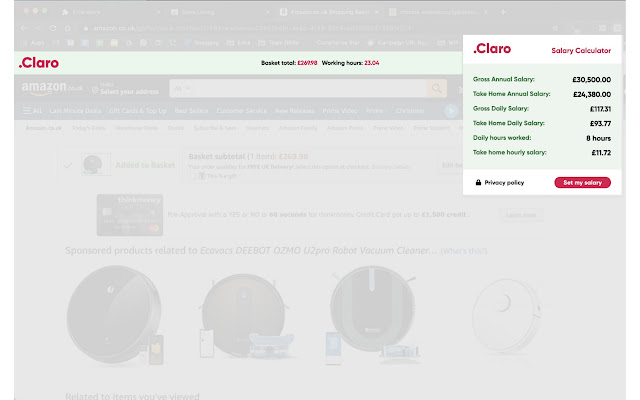Tick the This is a gift checkbox
The image size is (640, 400).
click(x=195, y=176)
